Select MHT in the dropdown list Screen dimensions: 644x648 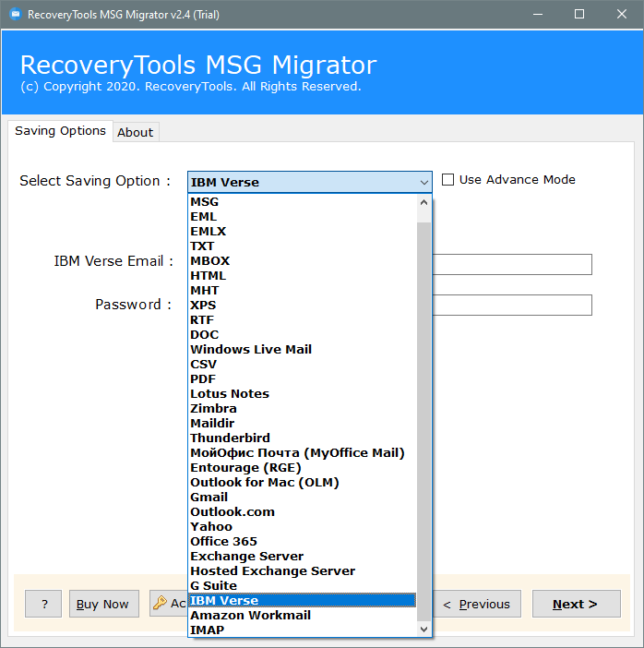tap(303, 290)
